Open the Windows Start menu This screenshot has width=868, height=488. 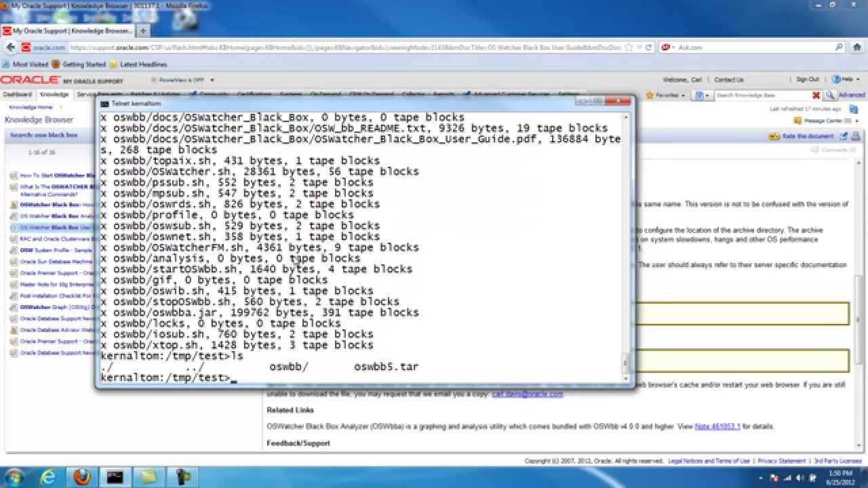[14, 477]
